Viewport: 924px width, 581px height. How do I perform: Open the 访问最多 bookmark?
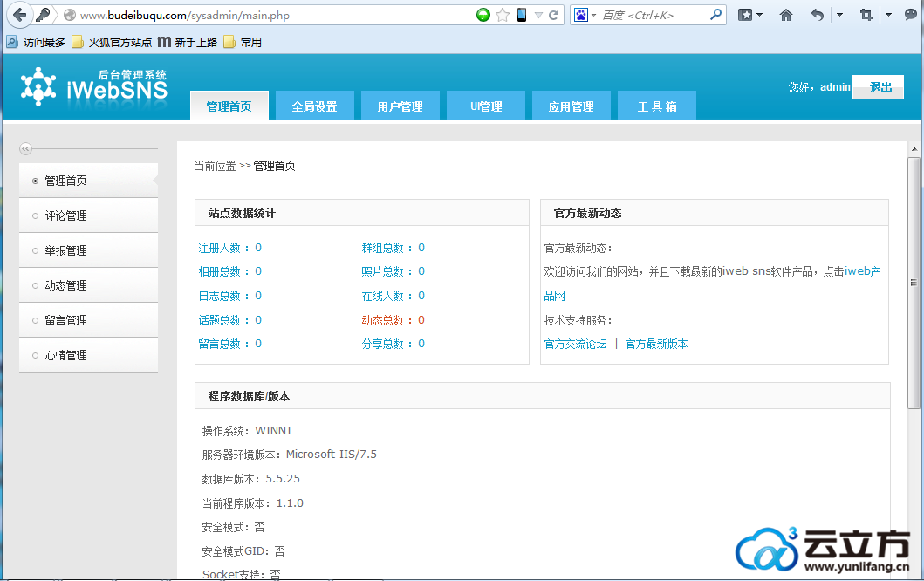tap(37, 42)
